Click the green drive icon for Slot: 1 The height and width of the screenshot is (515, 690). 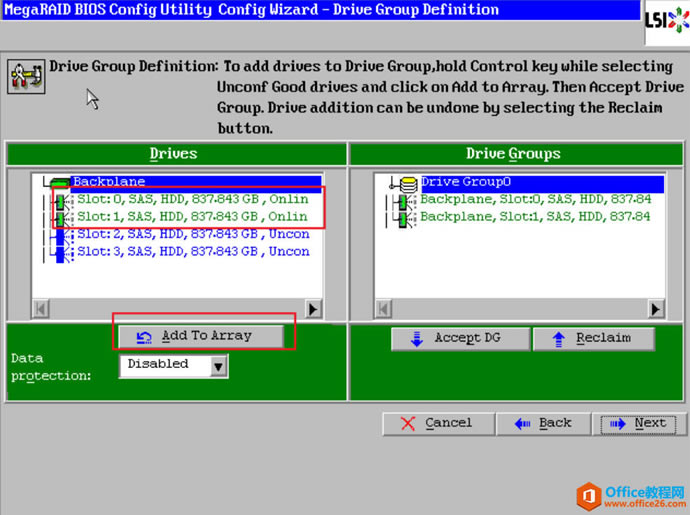pyautogui.click(x=61, y=219)
